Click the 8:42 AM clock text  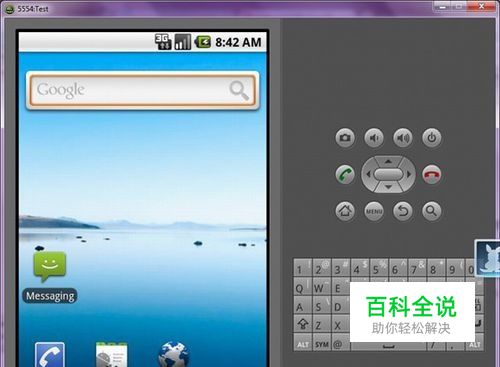coord(238,42)
